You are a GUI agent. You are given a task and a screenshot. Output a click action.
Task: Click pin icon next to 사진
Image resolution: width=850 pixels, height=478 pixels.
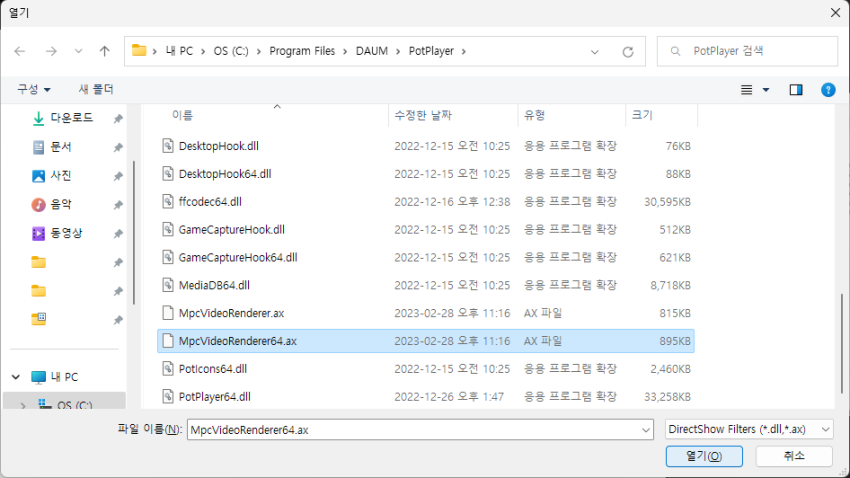tap(118, 176)
